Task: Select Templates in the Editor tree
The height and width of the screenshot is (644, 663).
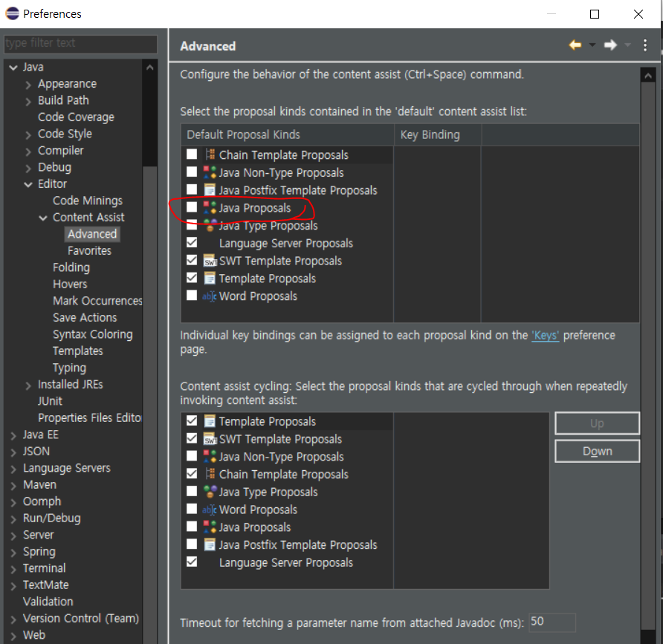Action: tap(78, 351)
